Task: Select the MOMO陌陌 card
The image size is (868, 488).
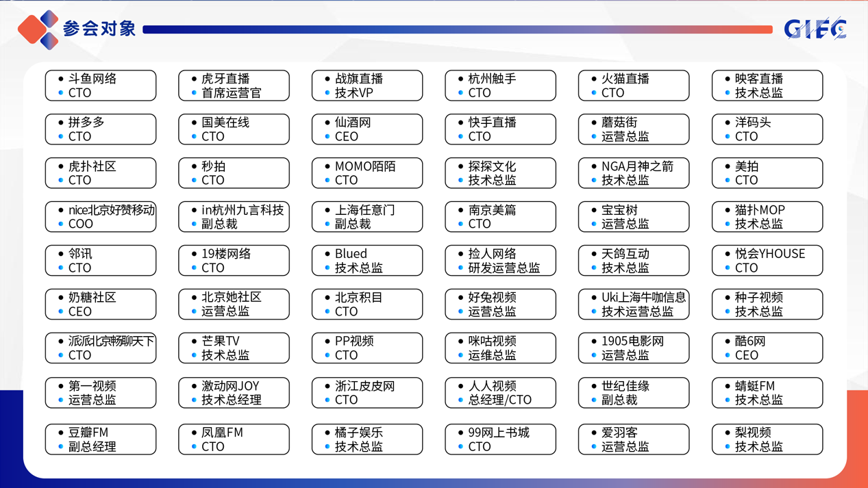Action: 367,173
